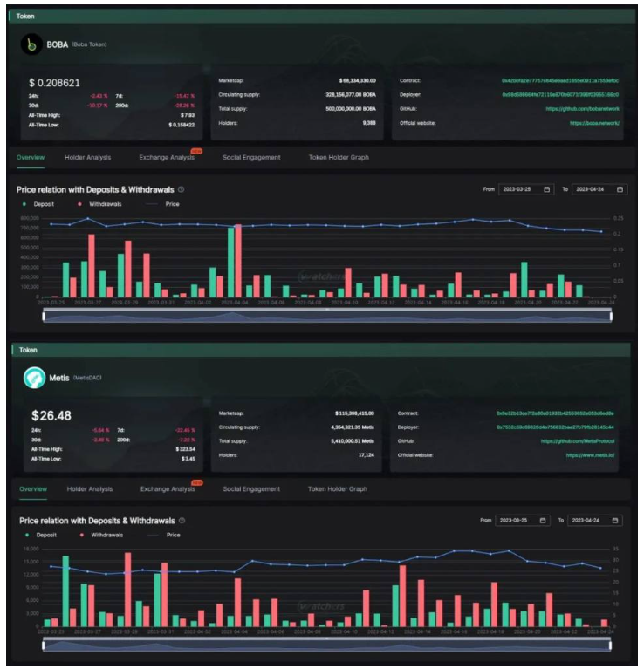Open the BOBA deployer address link
The height and width of the screenshot is (669, 644).
point(560,95)
